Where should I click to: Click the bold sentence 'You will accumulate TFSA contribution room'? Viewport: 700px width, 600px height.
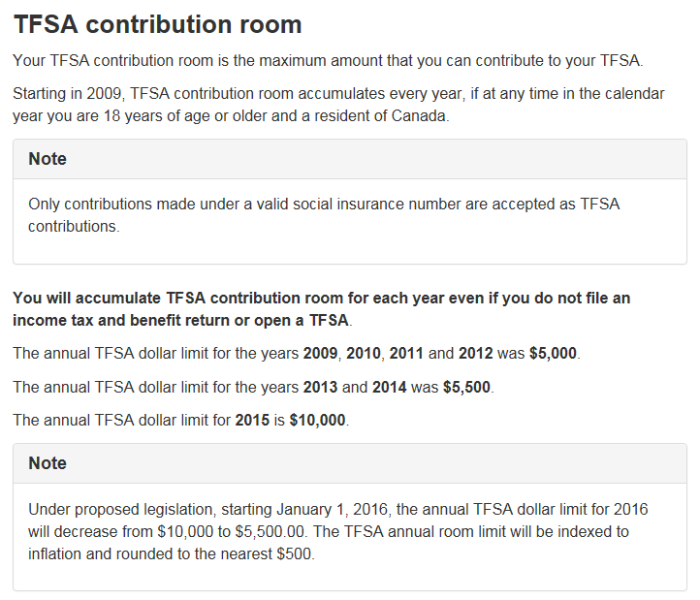322,309
